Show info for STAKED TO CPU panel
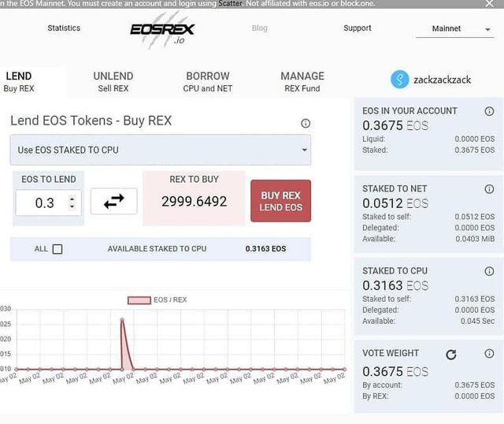504x424 pixels. (x=489, y=272)
